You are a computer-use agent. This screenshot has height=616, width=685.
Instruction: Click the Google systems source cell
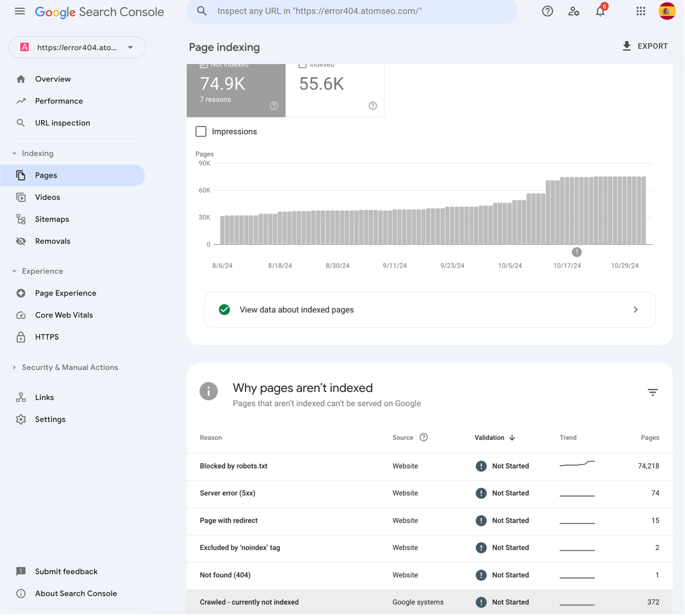tap(418, 603)
